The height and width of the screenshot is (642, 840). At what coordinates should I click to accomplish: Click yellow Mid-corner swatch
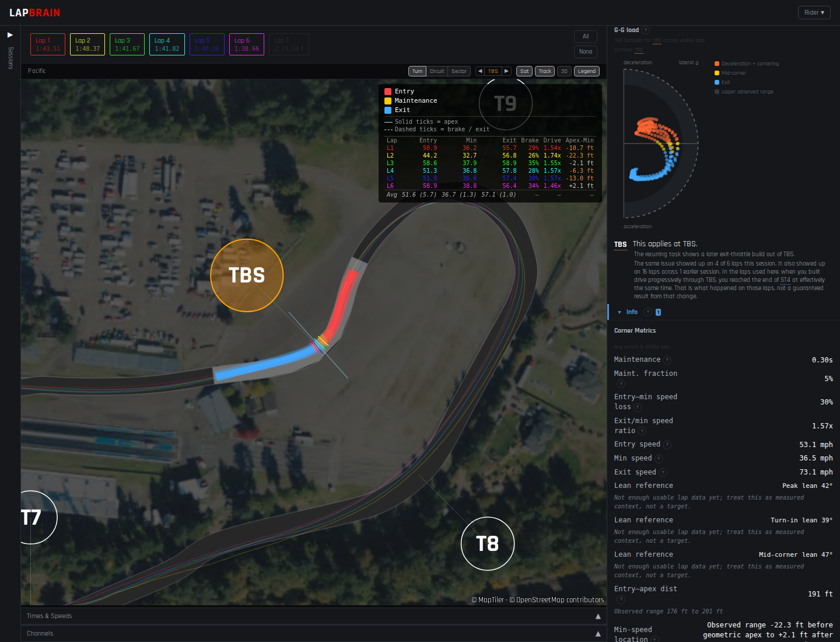click(x=717, y=73)
